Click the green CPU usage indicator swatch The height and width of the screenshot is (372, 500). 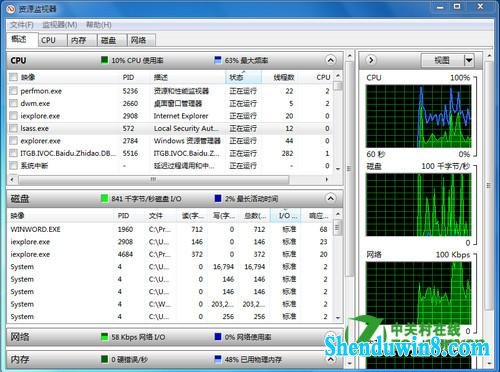[104, 60]
